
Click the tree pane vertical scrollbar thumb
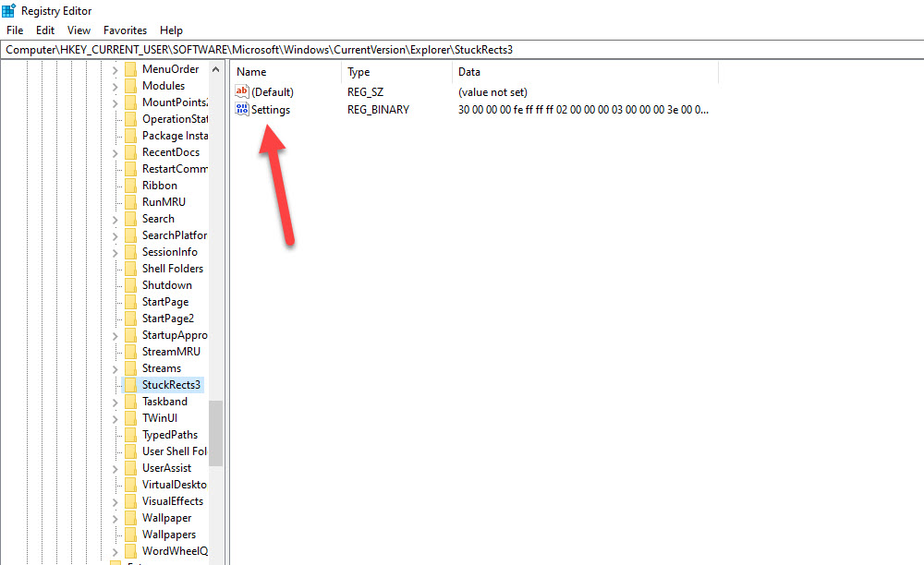[x=215, y=433]
